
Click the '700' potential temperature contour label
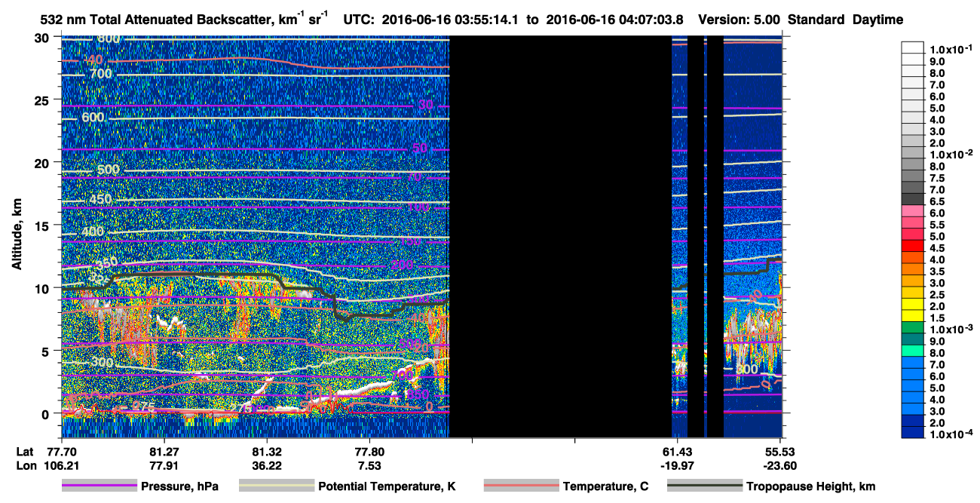pyautogui.click(x=101, y=74)
